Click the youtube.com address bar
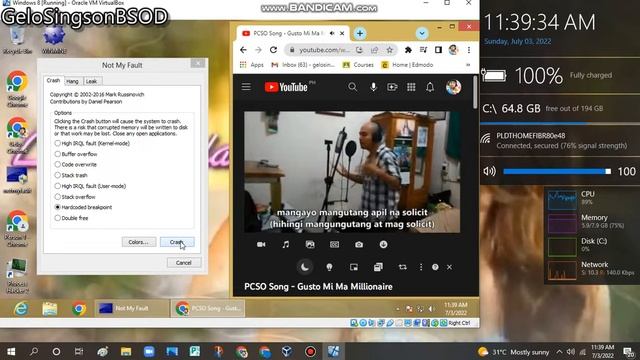Viewport: 640px width, 360px height. [x=324, y=50]
